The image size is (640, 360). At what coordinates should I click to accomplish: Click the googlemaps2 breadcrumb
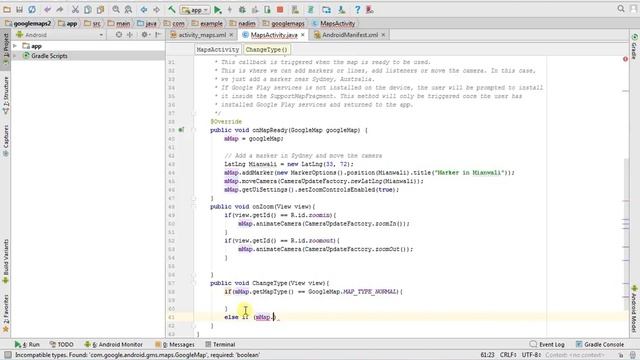pos(28,23)
